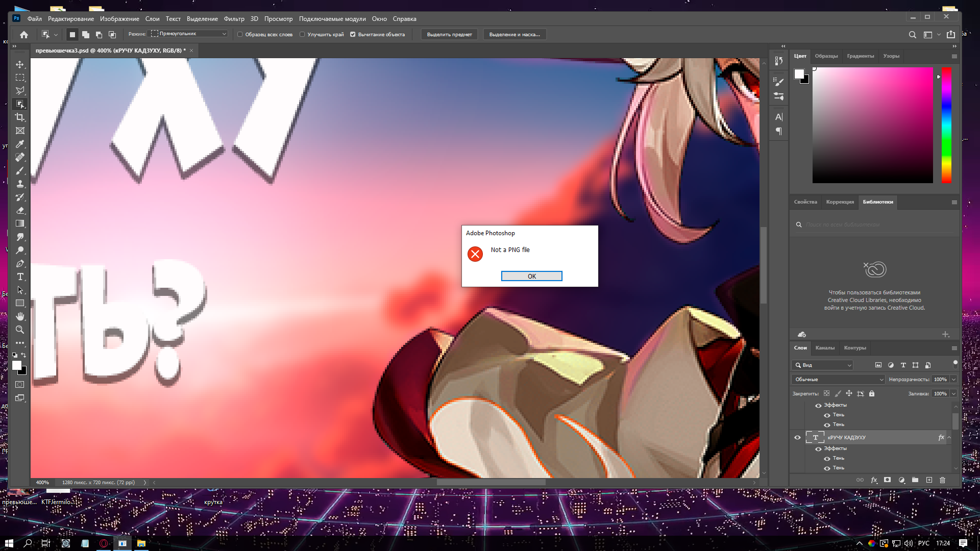Delete the selected layer with trash icon
The width and height of the screenshot is (980, 551).
point(943,480)
